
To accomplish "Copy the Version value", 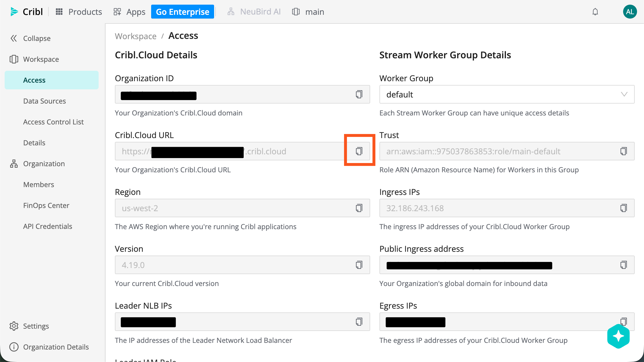I will [359, 265].
